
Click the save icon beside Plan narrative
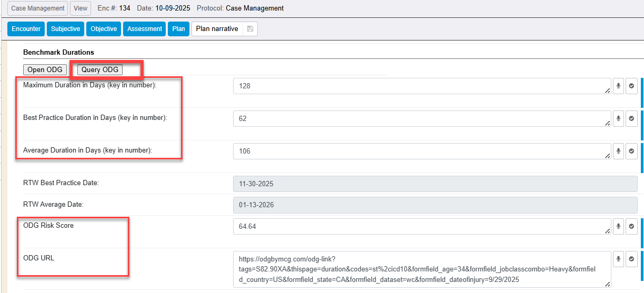pyautogui.click(x=250, y=29)
